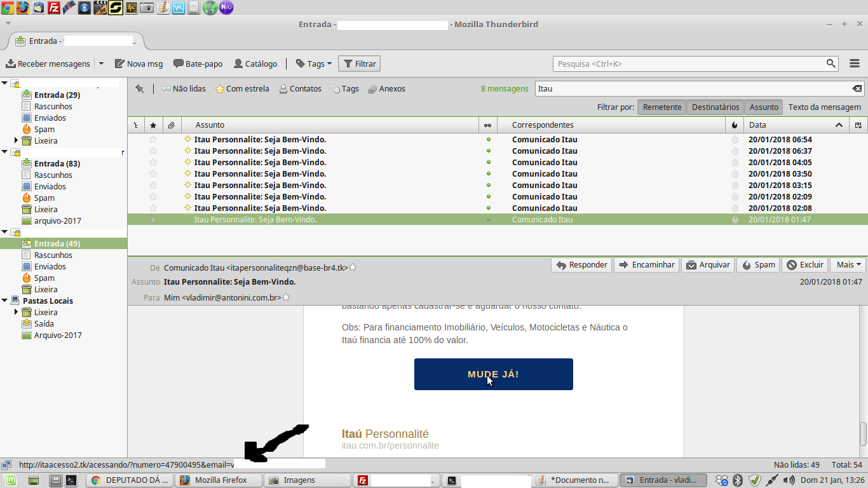Toggle Texto da mensagem filter option
The width and height of the screenshot is (868, 488).
[x=824, y=107]
